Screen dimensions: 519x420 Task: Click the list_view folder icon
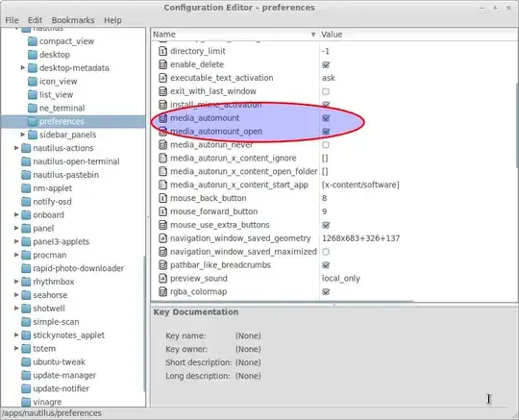coord(33,94)
